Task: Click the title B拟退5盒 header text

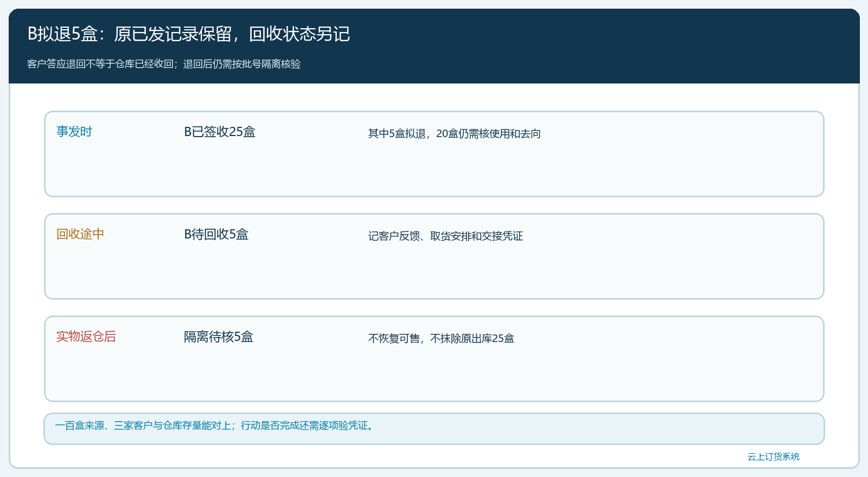Action: (188, 34)
